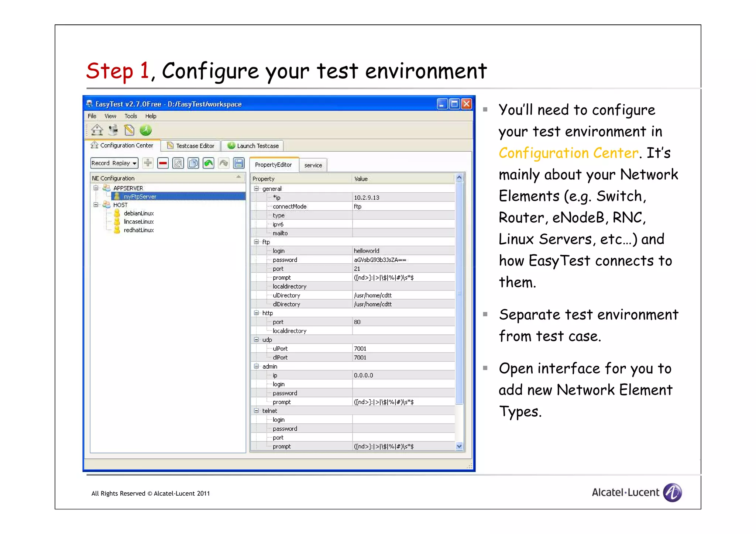Select the PropertyEditor tab
Image resolution: width=756 pixels, height=534 pixels.
pos(274,165)
